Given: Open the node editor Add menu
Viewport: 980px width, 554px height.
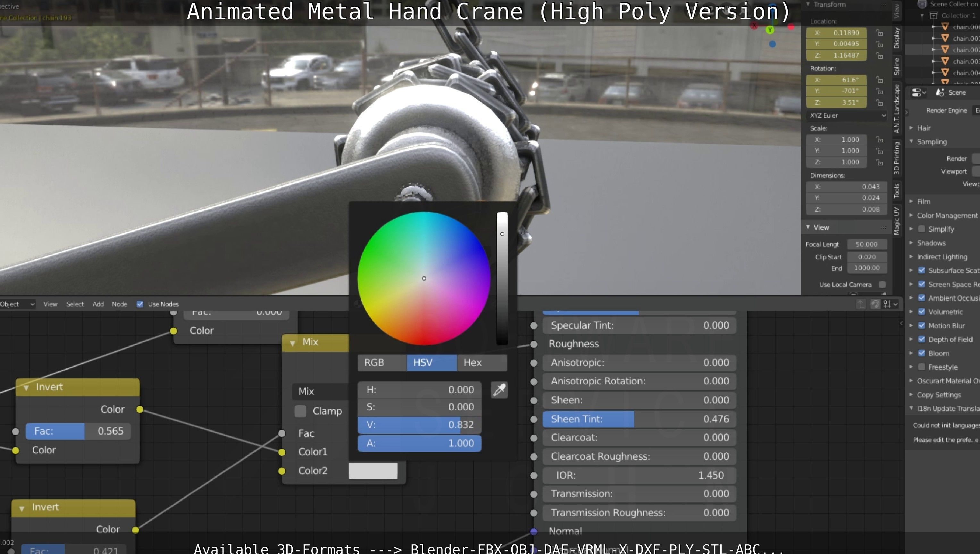Looking at the screenshot, I should [98, 304].
